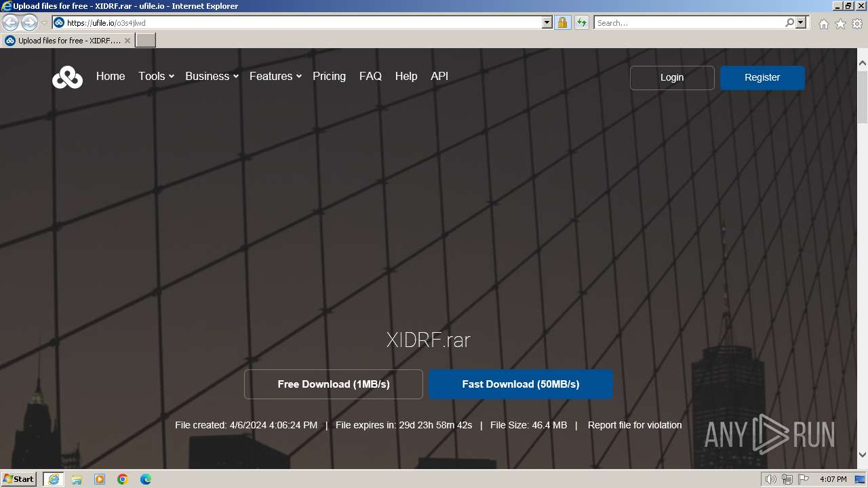The width and height of the screenshot is (868, 488).
Task: Click the File expires countdown text
Action: click(403, 425)
